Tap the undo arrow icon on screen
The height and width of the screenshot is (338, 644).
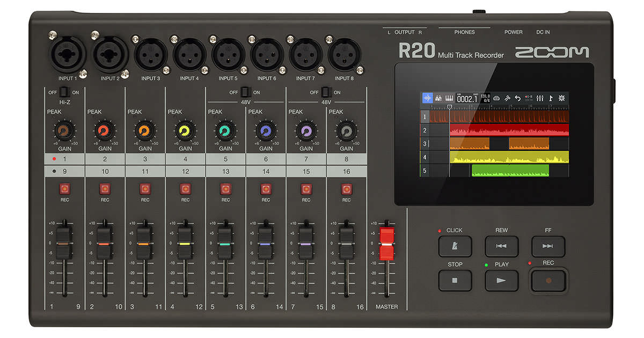pyautogui.click(x=518, y=98)
